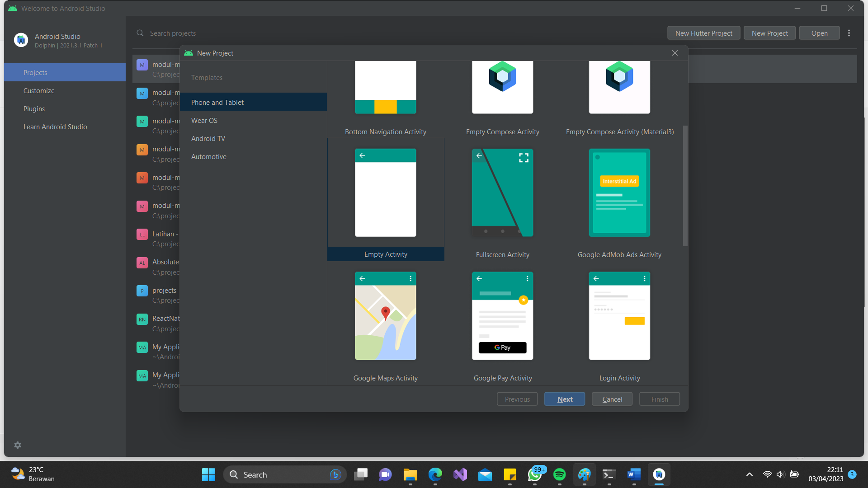Click the settings gear icon at bottom left
The image size is (868, 488).
click(x=18, y=445)
